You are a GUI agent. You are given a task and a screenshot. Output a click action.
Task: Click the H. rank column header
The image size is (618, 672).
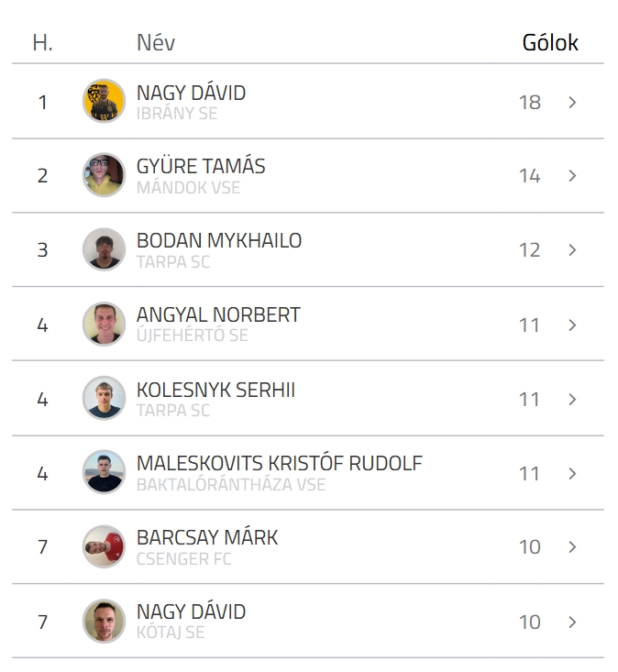42,42
